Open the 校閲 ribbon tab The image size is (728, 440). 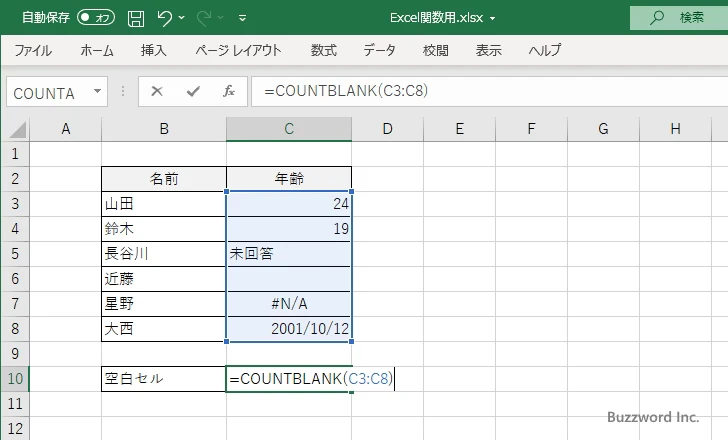(x=436, y=50)
